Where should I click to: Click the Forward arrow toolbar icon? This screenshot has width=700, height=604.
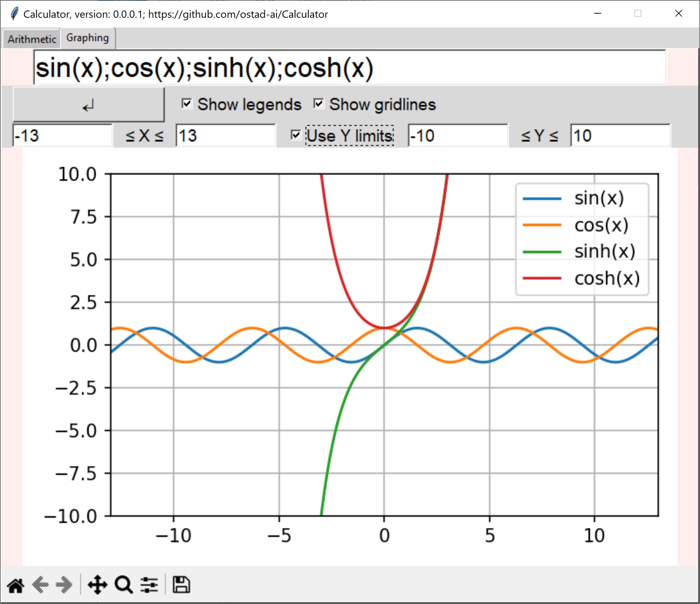click(x=64, y=585)
